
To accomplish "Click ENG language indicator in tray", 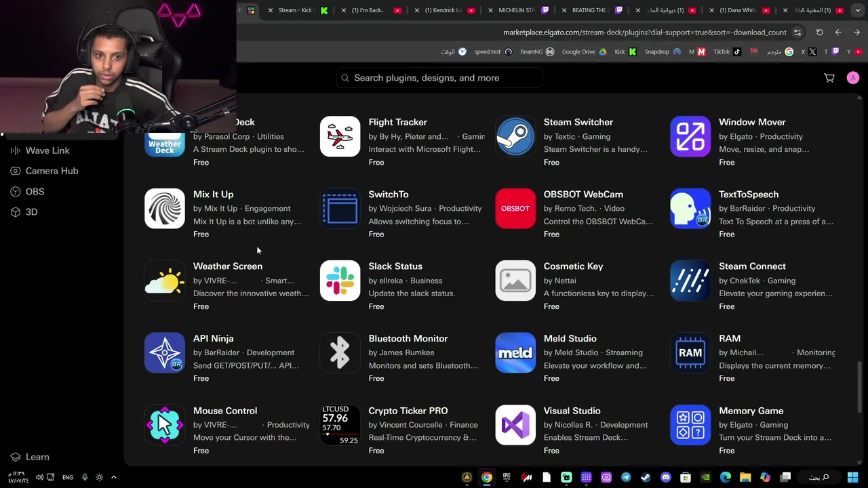I will point(68,477).
